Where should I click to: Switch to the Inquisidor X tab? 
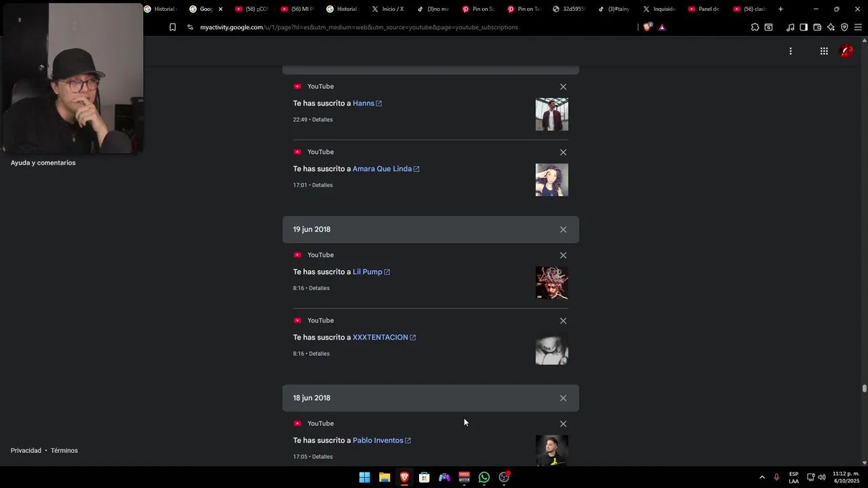pos(659,9)
